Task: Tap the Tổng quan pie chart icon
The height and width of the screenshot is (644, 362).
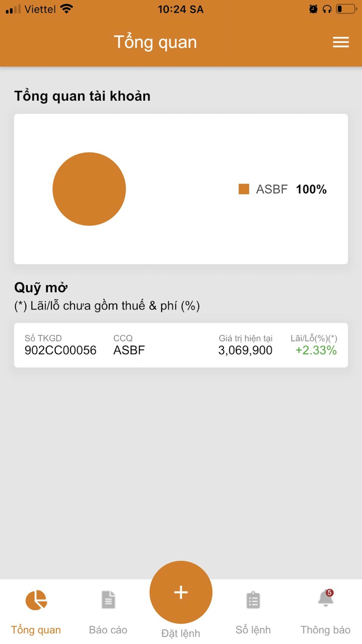Action: click(x=36, y=600)
